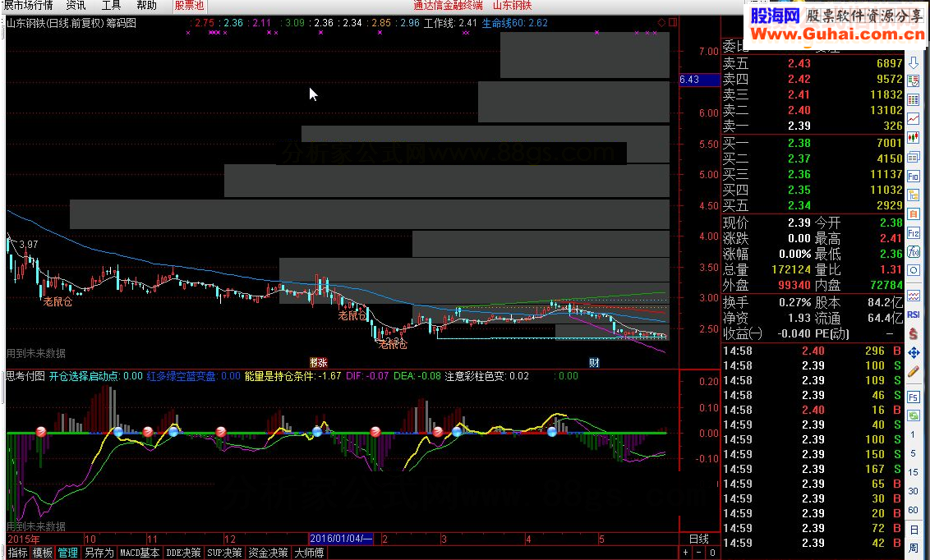Image resolution: width=930 pixels, height=560 pixels.
Task: Open the stacked windows list icon
Action: click(x=914, y=157)
